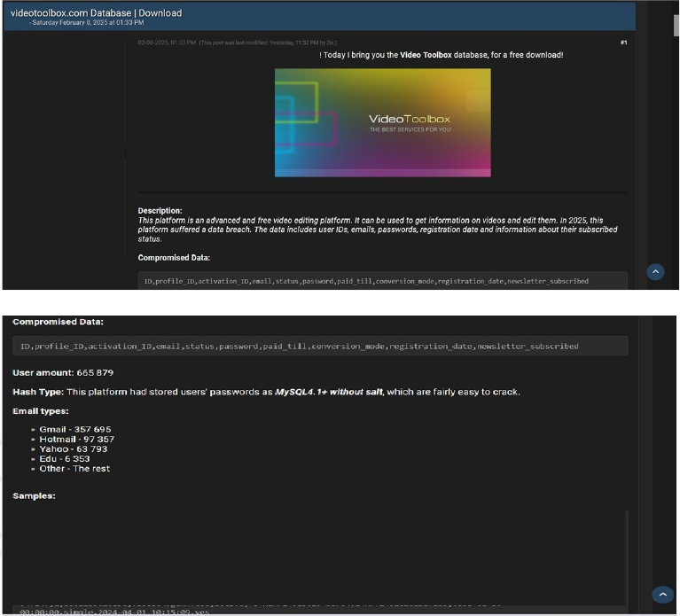The width and height of the screenshot is (680, 616).
Task: Click the upper 'Compromised Data:' heading under description
Action: 174,258
